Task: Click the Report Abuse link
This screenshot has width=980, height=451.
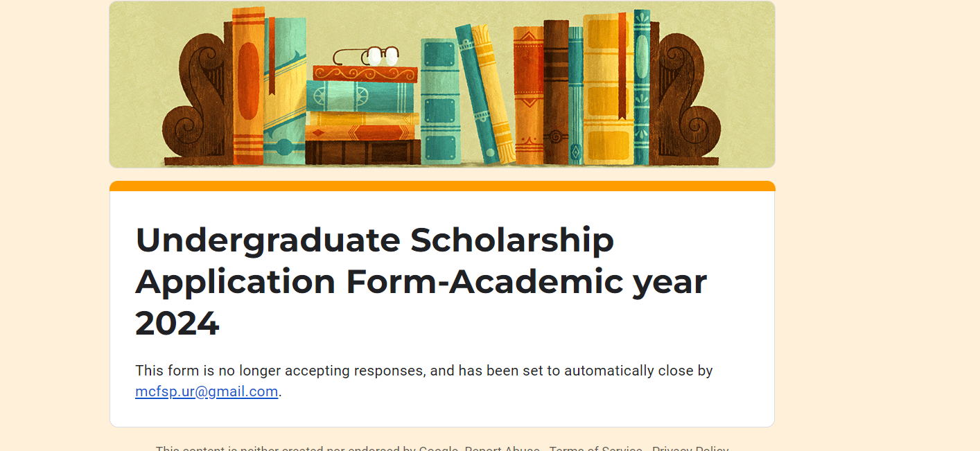Action: (502, 448)
